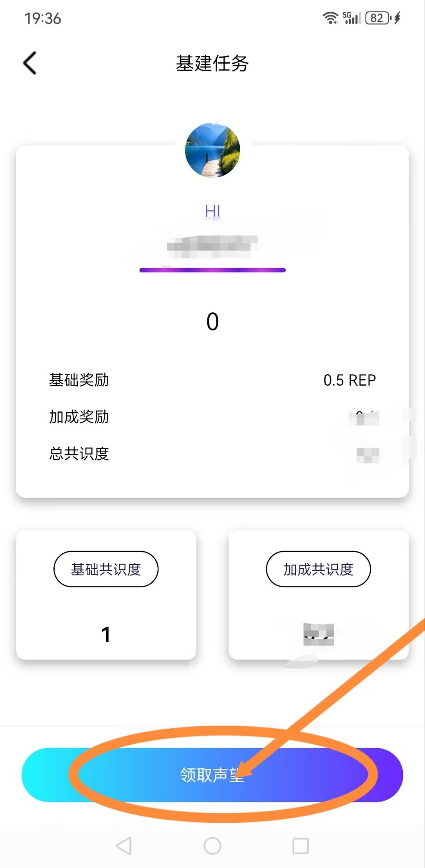Tap the Android back navigation triangle

(x=124, y=845)
